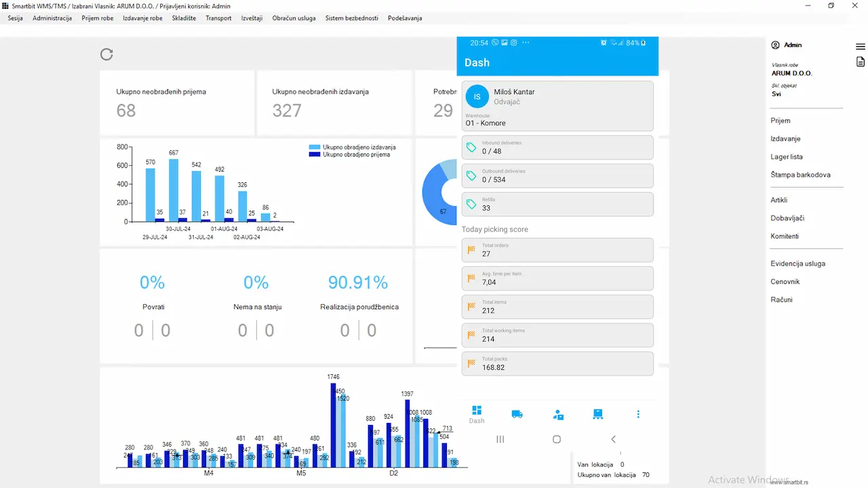Open the hamburger menu icon

pos(861,47)
